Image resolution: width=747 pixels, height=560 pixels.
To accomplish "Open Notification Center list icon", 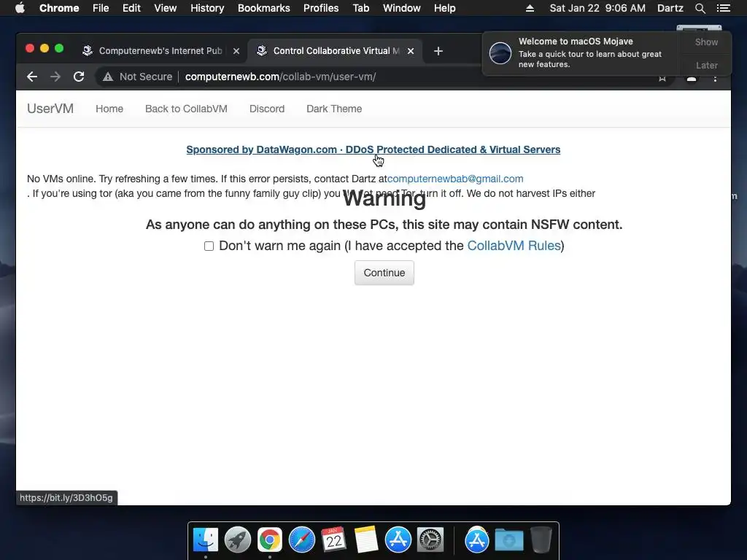I will [x=723, y=8].
